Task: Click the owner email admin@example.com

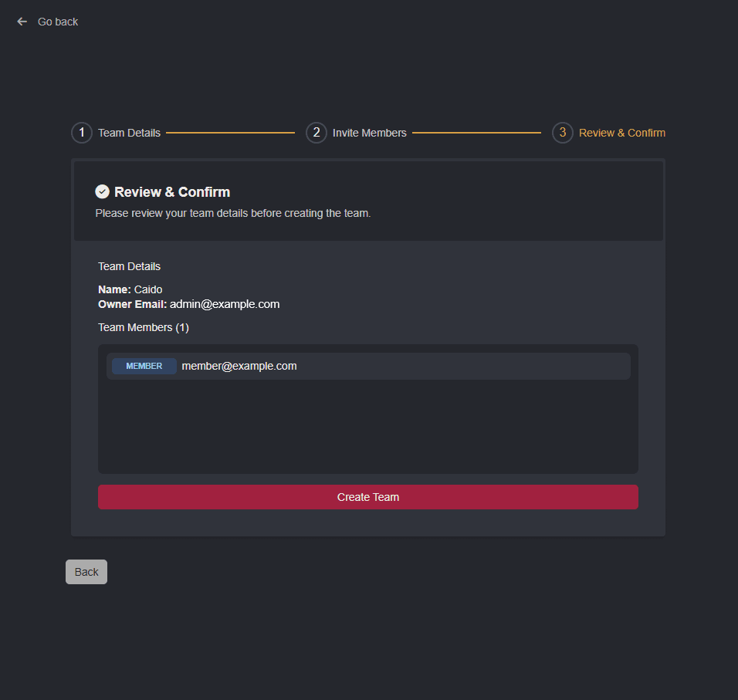Action: [225, 304]
